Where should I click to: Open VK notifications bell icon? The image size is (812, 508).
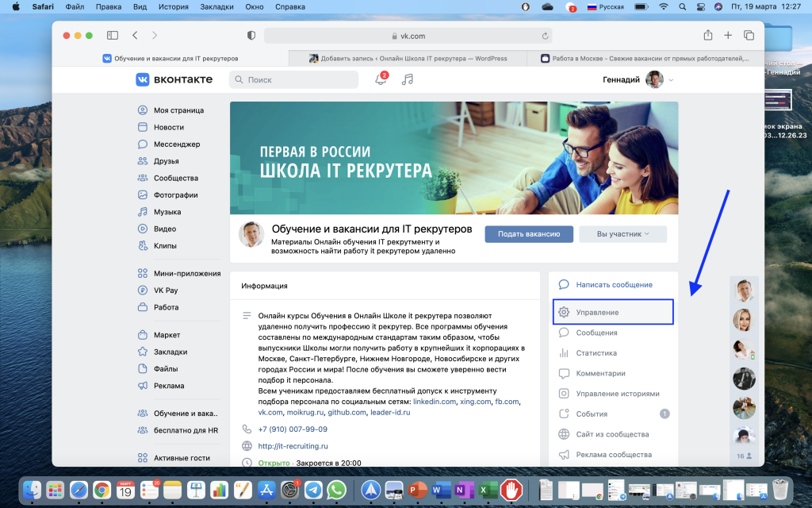(381, 79)
